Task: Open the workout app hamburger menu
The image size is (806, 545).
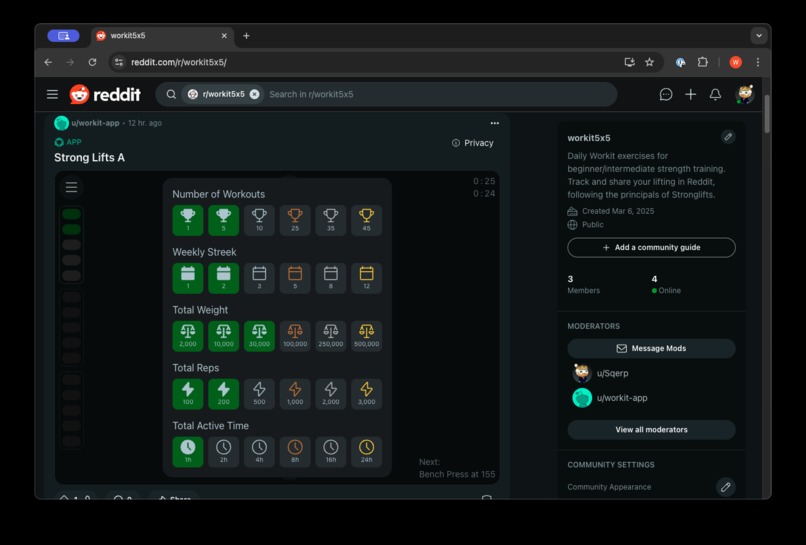Action: [71, 187]
